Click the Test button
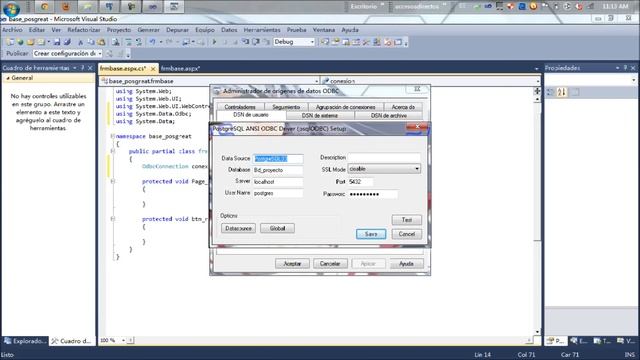The image size is (640, 360). pos(407,220)
